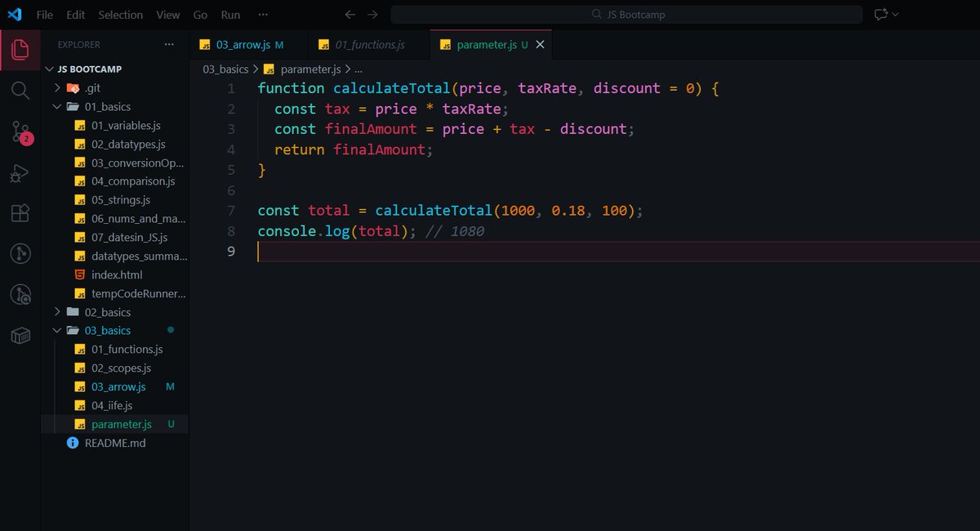The width and height of the screenshot is (980, 531).
Task: Open the Search view icon
Action: 20,90
